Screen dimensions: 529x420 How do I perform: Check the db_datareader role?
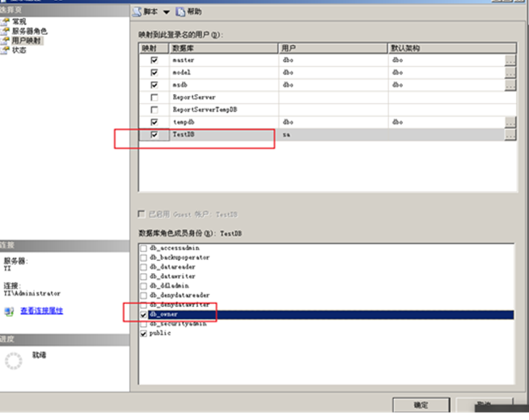click(x=143, y=266)
